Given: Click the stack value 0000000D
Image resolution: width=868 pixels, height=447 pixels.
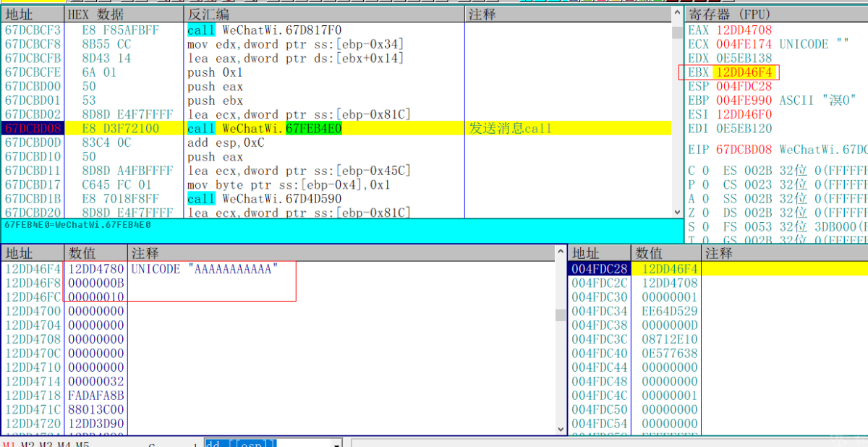Looking at the screenshot, I should pyautogui.click(x=670, y=325).
